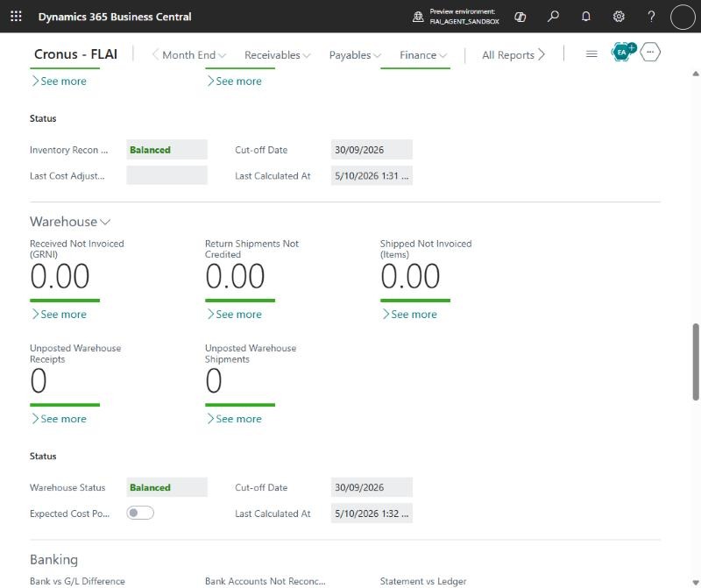The height and width of the screenshot is (588, 701).
Task: Open the Cronus - FLAI company home
Action: coord(75,54)
